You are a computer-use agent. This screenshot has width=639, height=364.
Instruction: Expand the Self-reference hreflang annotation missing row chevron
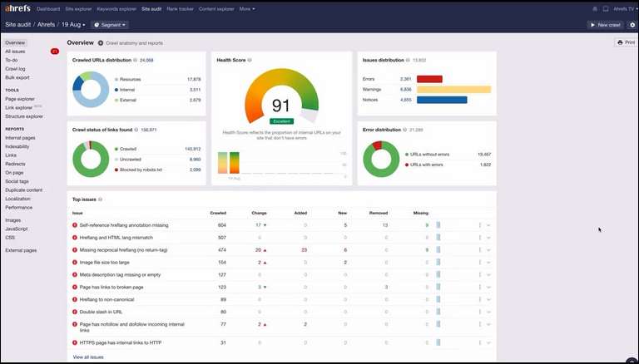click(488, 225)
